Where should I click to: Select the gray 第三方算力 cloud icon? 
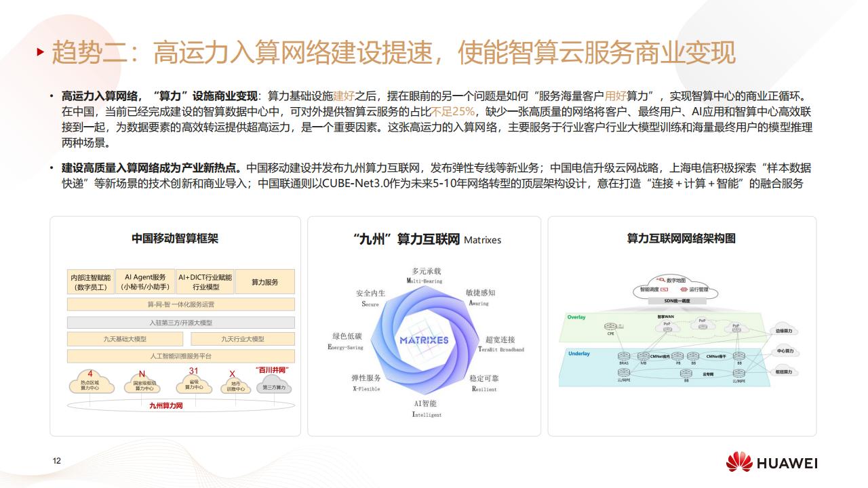[x=274, y=386]
